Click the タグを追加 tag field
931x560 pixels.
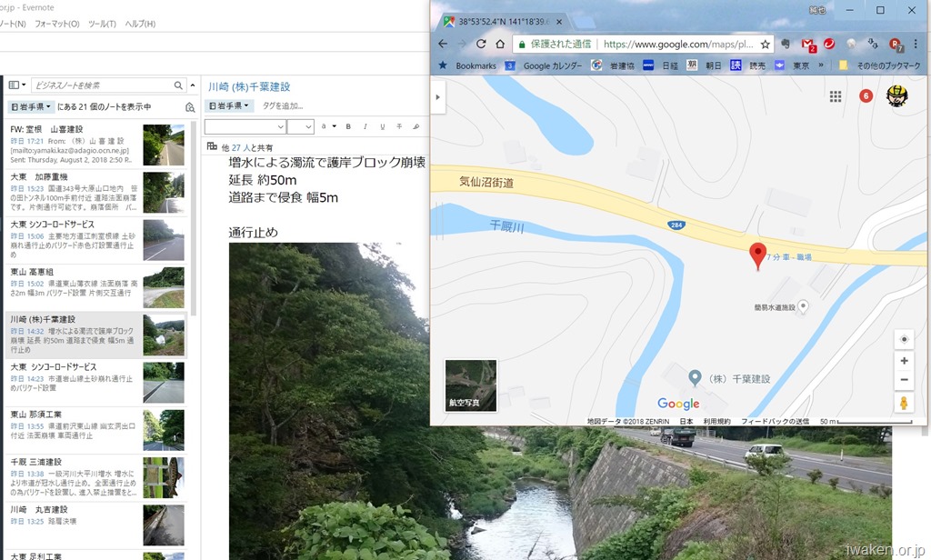(283, 106)
